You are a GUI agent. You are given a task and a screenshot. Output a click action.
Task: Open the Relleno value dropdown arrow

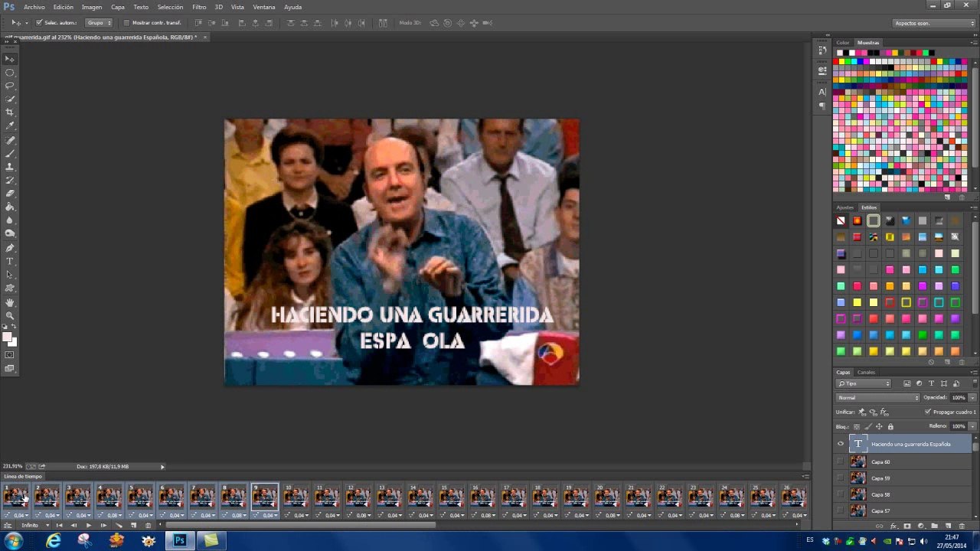pos(972,426)
